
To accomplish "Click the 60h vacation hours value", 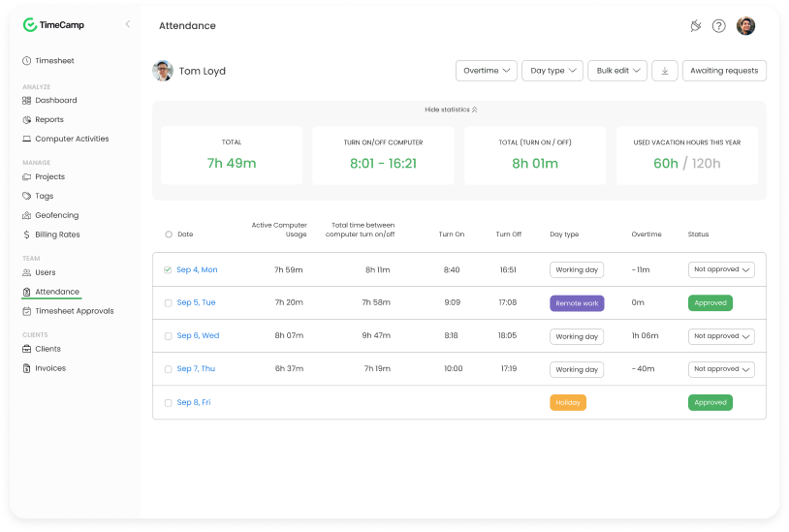I will (x=665, y=164).
